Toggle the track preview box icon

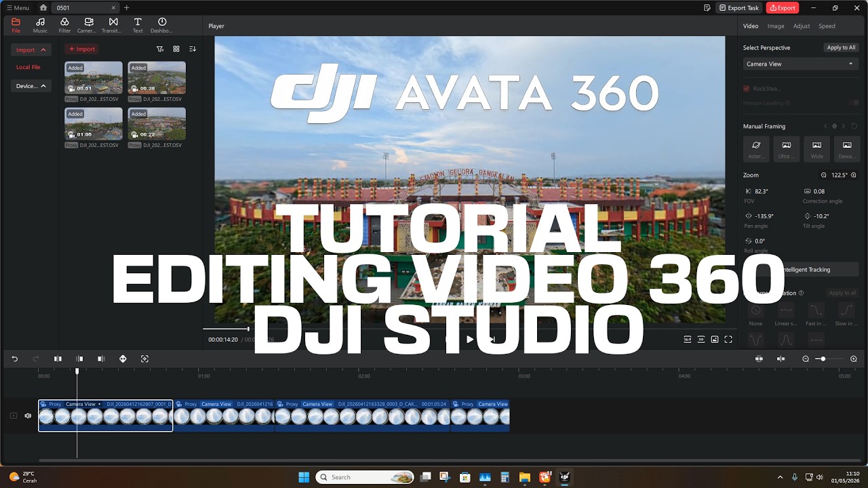point(13,415)
